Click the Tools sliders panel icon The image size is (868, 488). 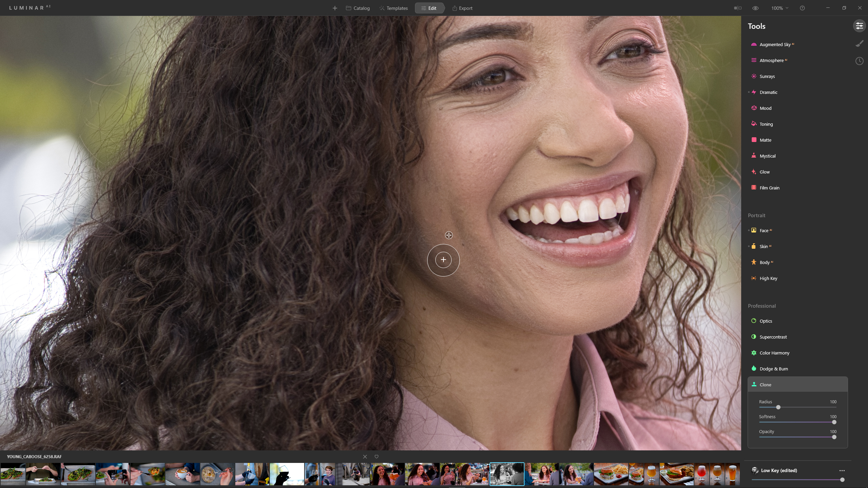click(x=859, y=26)
